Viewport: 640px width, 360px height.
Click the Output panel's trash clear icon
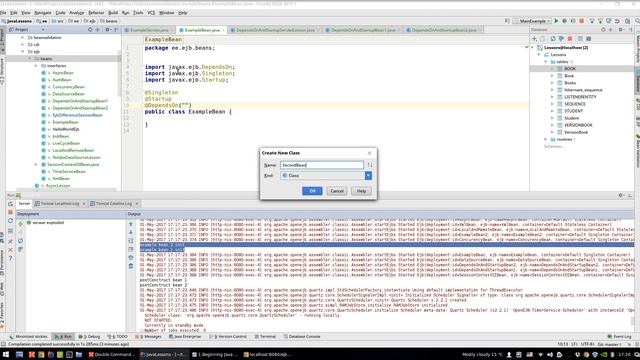[x=131, y=266]
